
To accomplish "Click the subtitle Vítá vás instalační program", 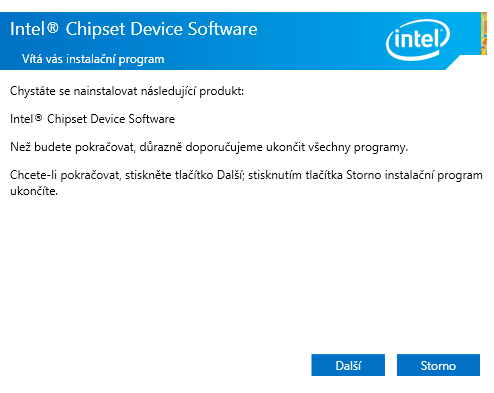I will tap(93, 59).
